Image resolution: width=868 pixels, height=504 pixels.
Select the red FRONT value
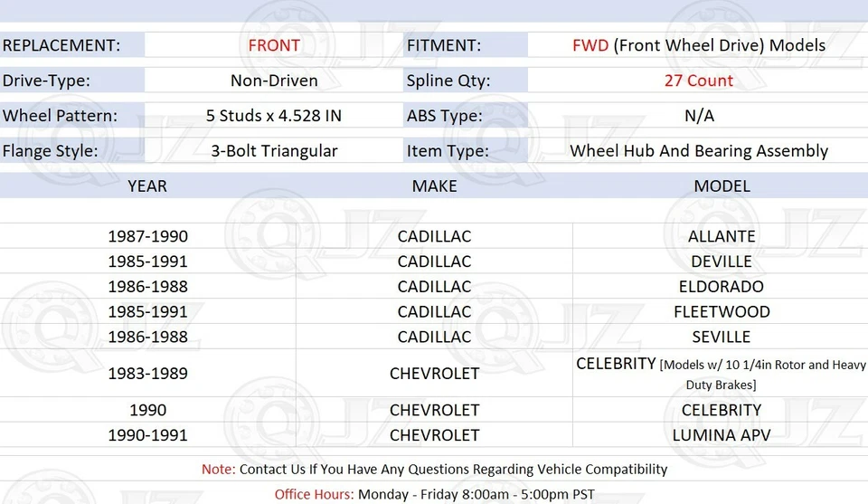274,45
